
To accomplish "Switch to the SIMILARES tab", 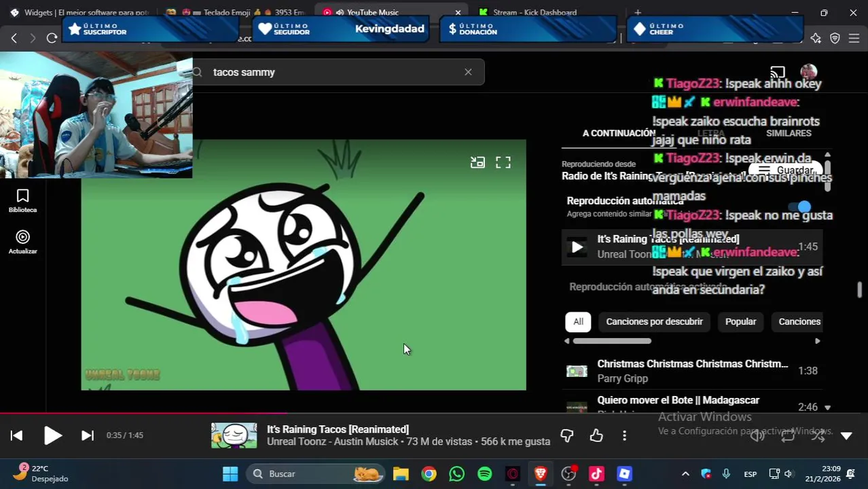I will coord(789,133).
